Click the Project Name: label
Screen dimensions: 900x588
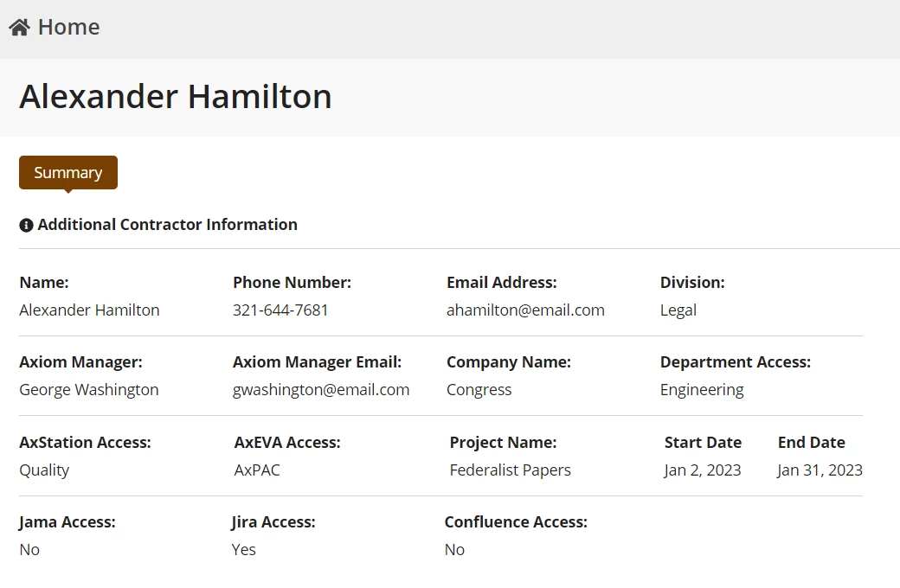pyautogui.click(x=503, y=443)
